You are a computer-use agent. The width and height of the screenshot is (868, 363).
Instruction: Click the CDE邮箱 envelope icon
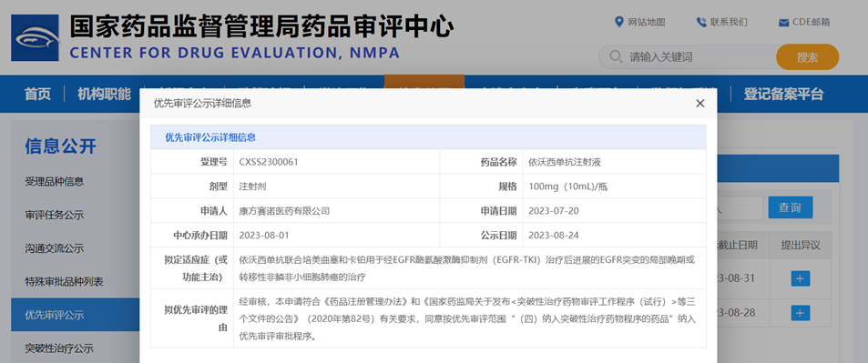point(783,23)
